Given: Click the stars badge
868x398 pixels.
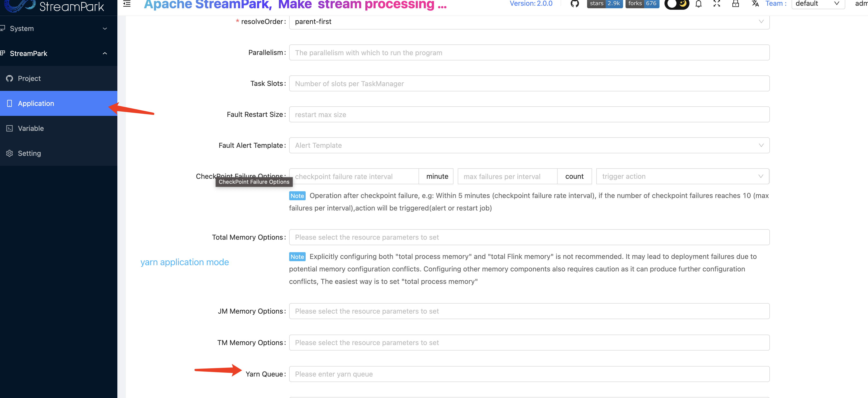Looking at the screenshot, I should [x=605, y=4].
